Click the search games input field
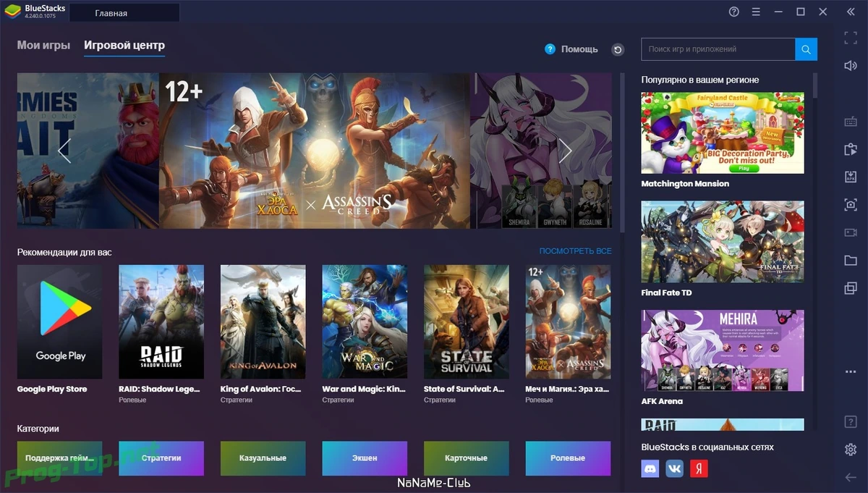868x493 pixels. coord(718,49)
